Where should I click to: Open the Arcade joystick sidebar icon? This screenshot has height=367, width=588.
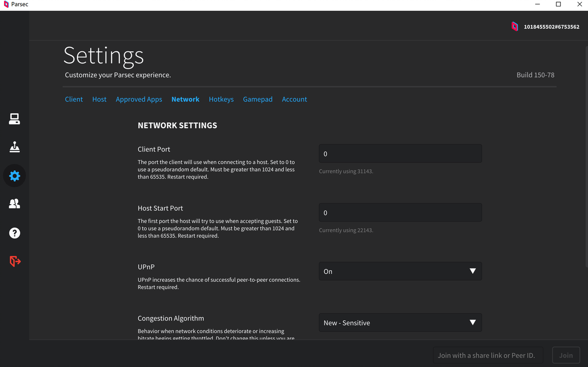[x=14, y=147]
